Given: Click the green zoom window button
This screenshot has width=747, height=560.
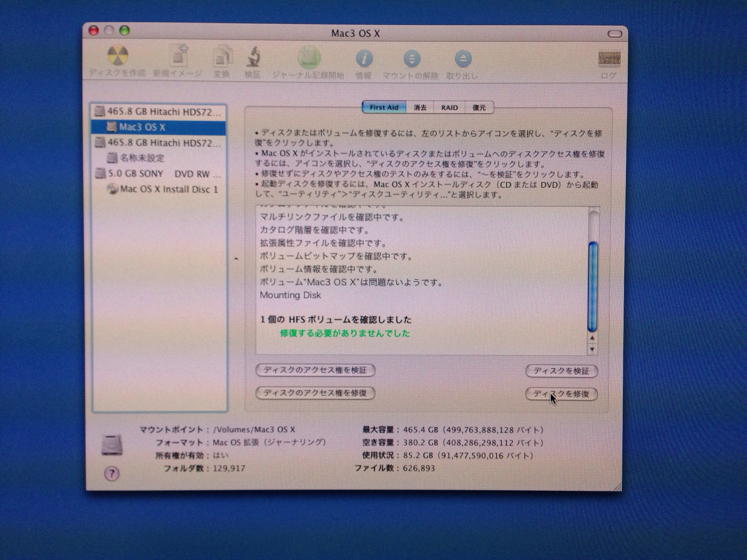Looking at the screenshot, I should [124, 31].
